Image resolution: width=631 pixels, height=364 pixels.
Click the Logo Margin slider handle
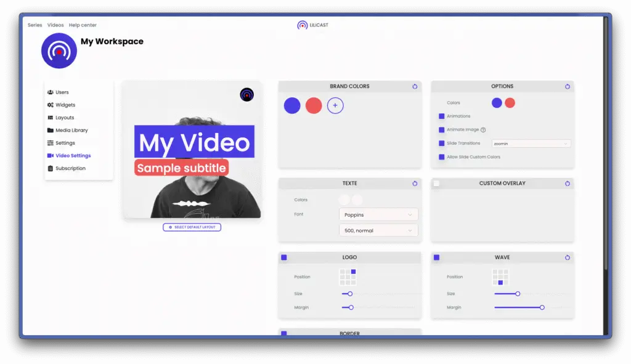tap(351, 308)
